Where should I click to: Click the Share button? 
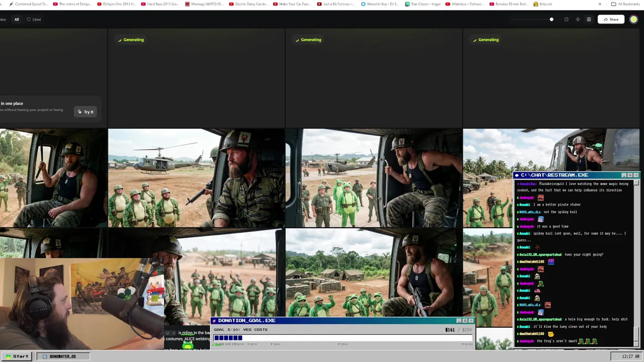click(611, 20)
